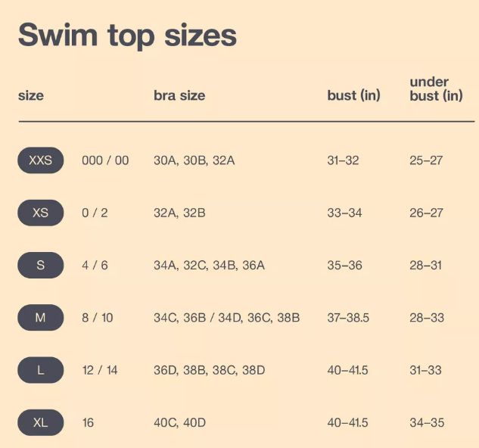Select the '40C, 40D' bra size cell

[180, 422]
